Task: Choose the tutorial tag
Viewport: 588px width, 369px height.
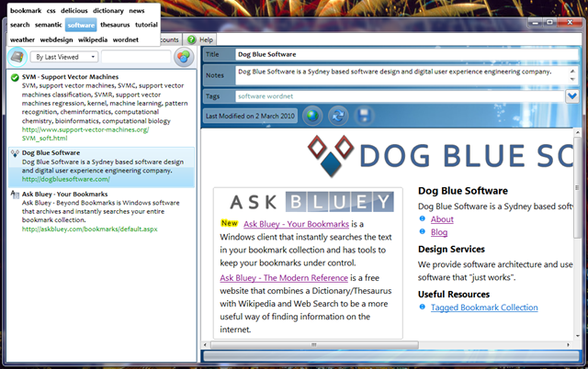Action: [x=146, y=25]
